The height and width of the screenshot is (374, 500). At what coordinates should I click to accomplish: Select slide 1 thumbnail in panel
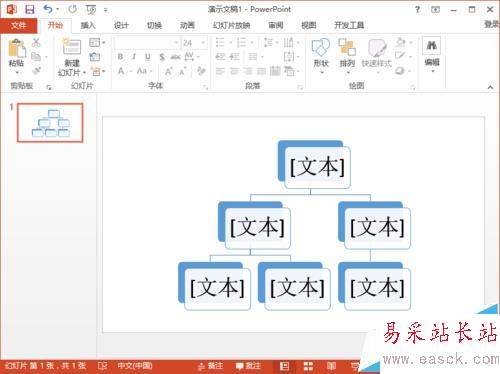[50, 123]
